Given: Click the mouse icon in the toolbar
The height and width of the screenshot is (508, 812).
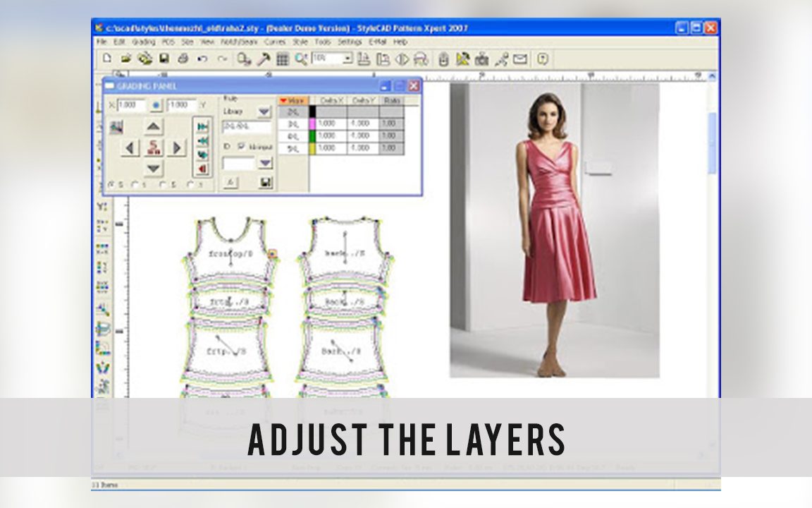Looking at the screenshot, I should 443,59.
